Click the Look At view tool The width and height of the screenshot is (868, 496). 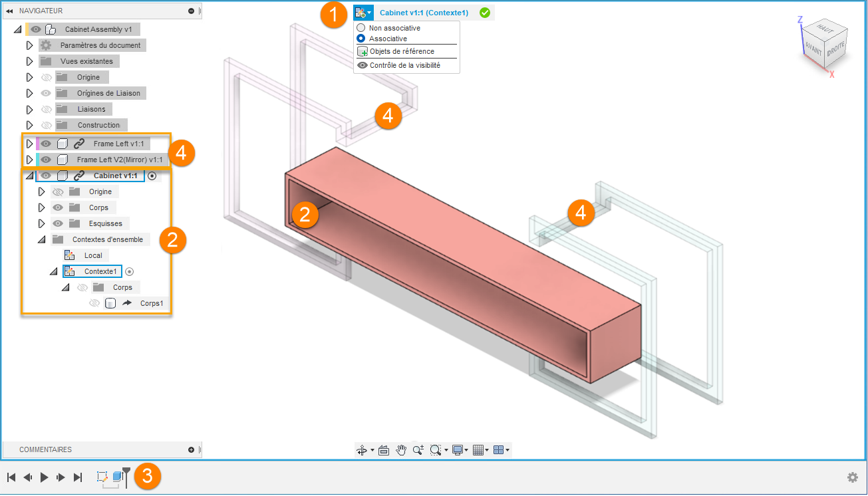click(x=384, y=450)
